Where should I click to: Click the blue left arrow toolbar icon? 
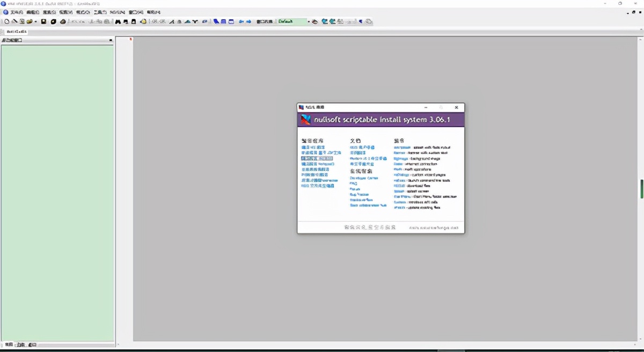[241, 21]
